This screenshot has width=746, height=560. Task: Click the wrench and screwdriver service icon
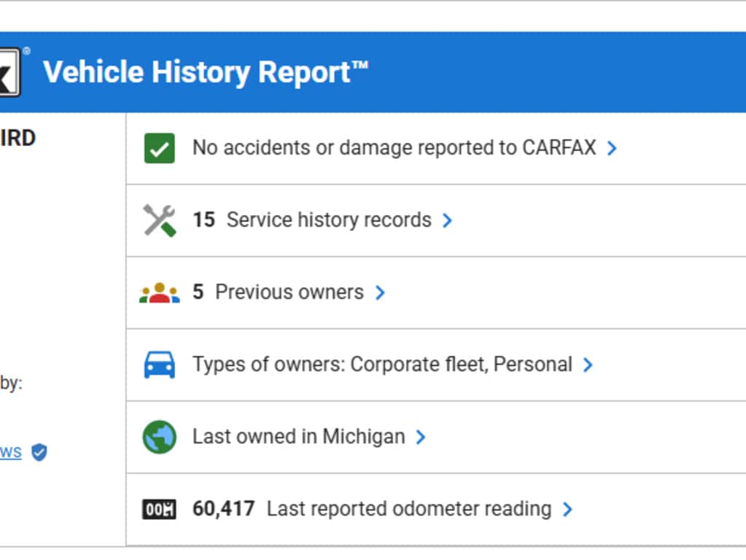159,220
